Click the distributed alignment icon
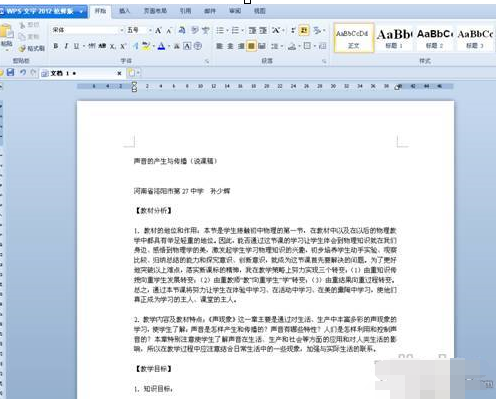This screenshot has width=496, height=399. pyautogui.click(x=262, y=46)
